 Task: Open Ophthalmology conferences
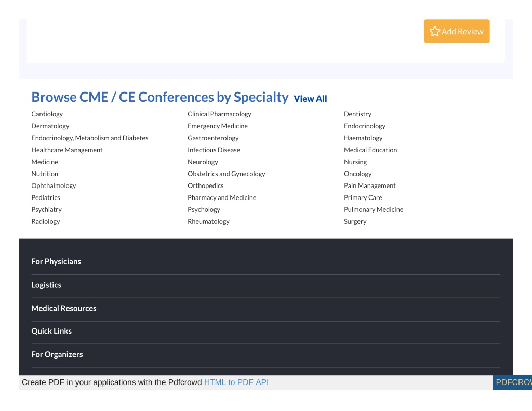point(54,185)
